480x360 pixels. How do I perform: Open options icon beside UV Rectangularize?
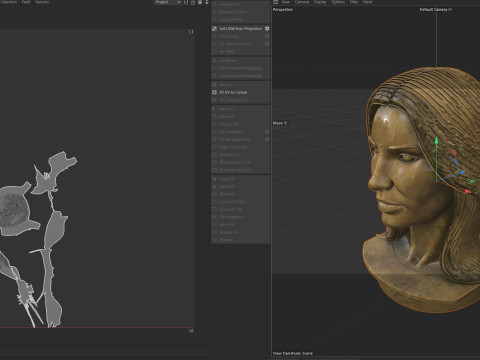click(x=267, y=139)
